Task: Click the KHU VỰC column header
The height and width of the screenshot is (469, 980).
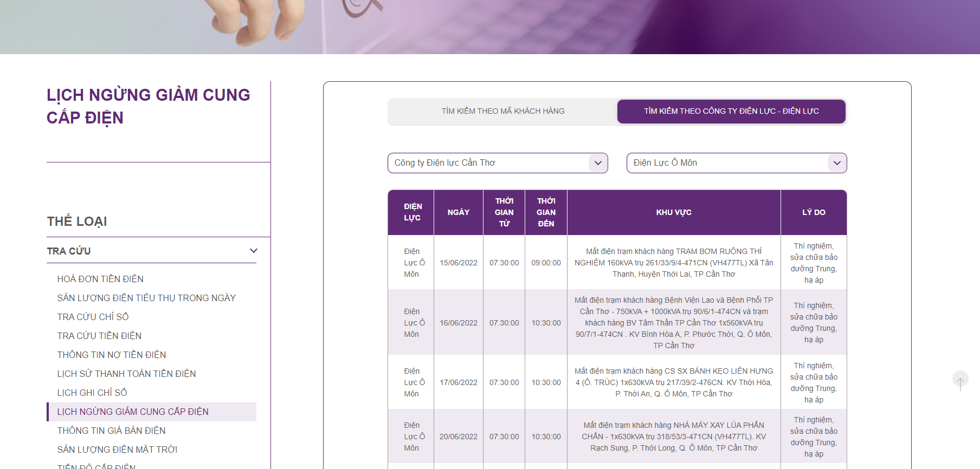Action: (673, 212)
